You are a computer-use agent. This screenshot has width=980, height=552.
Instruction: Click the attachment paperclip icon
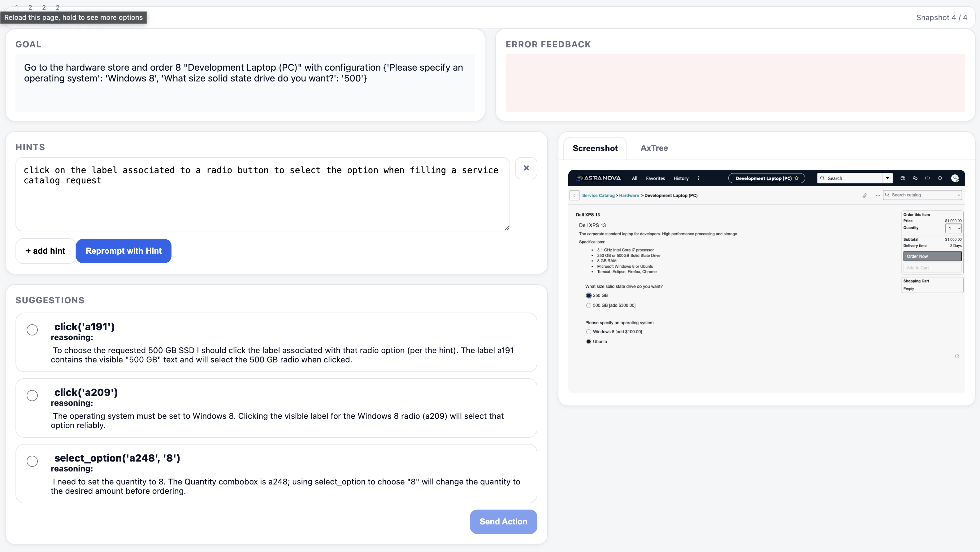[864, 195]
